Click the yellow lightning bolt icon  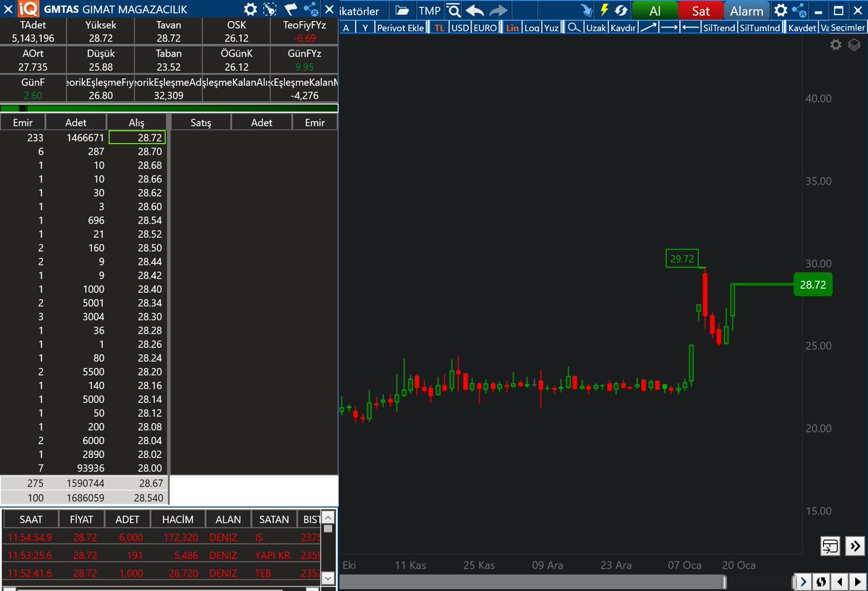tap(605, 10)
